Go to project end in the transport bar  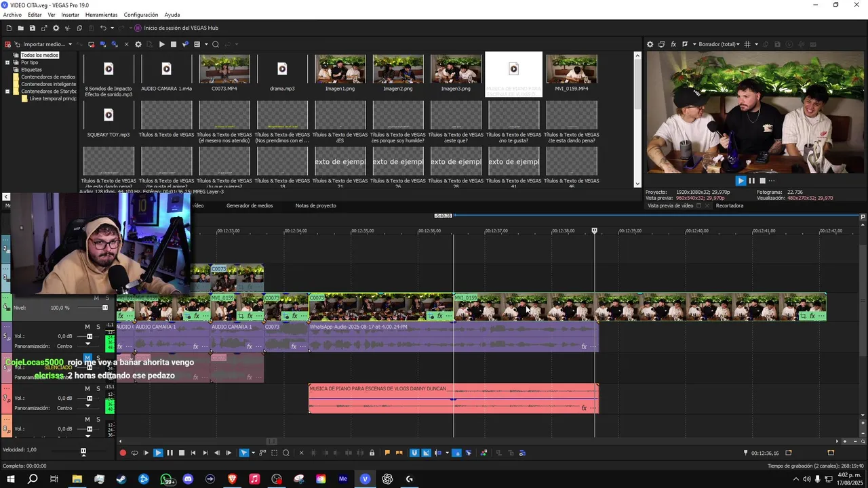click(205, 453)
